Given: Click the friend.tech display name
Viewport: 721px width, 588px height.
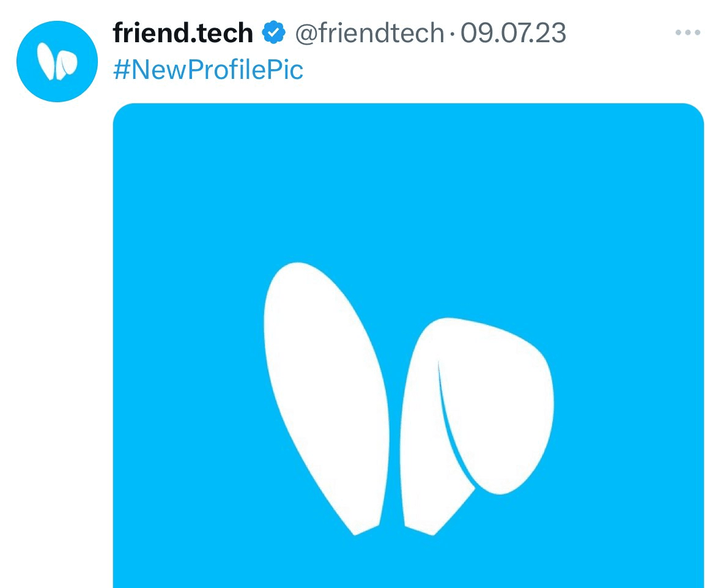Looking at the screenshot, I should click(x=183, y=32).
